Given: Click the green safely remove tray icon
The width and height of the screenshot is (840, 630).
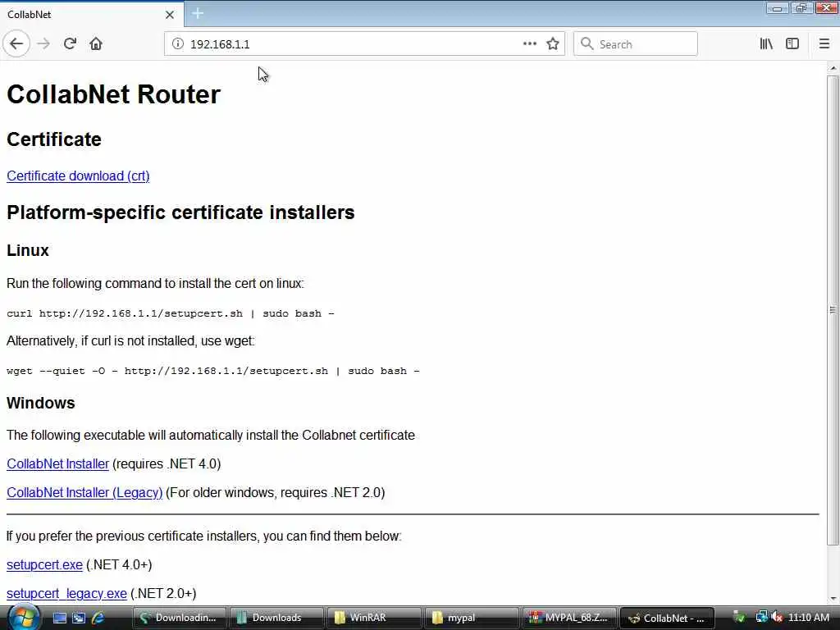Looking at the screenshot, I should (x=739, y=618).
